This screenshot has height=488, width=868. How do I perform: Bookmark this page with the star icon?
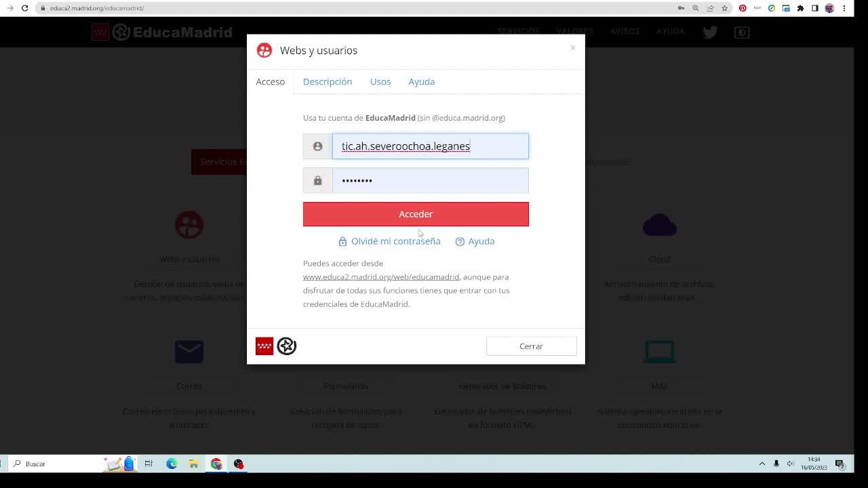pyautogui.click(x=725, y=8)
